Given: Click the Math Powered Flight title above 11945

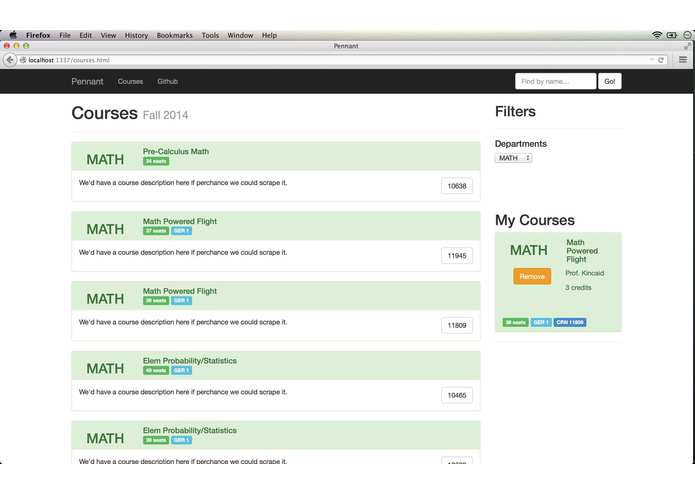Looking at the screenshot, I should tap(180, 221).
